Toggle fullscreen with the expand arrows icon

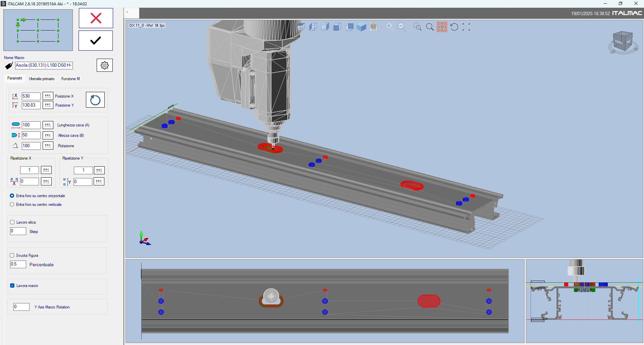click(466, 27)
